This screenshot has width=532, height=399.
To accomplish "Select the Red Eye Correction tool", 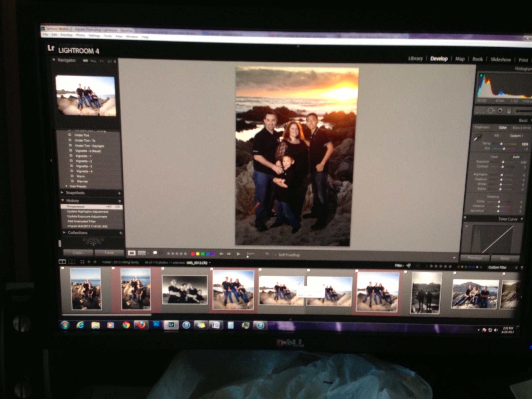I will pos(500,111).
